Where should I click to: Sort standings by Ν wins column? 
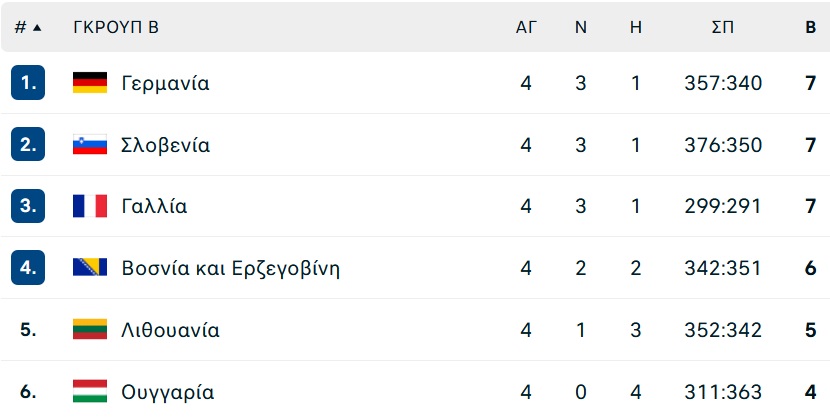581,28
